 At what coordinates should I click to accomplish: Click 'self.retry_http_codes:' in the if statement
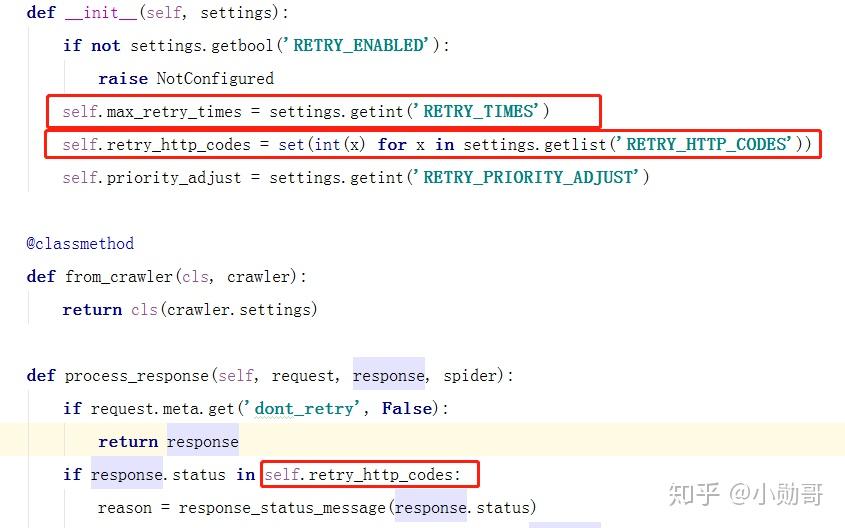[362, 475]
